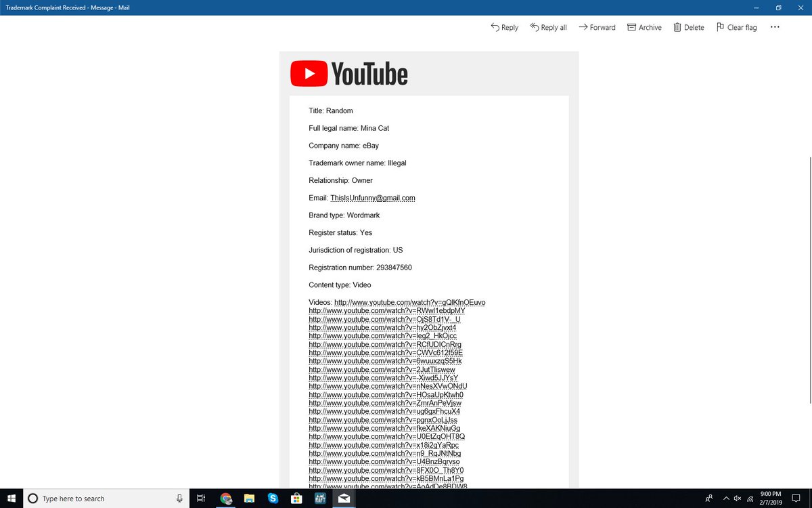Open video link ending HOsaUpKtwh0
Screen dimensions: 812x508
386,394
